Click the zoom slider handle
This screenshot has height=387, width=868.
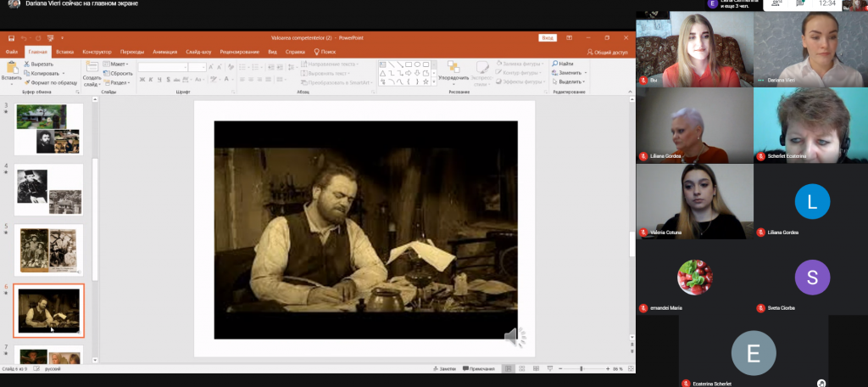tap(581, 368)
